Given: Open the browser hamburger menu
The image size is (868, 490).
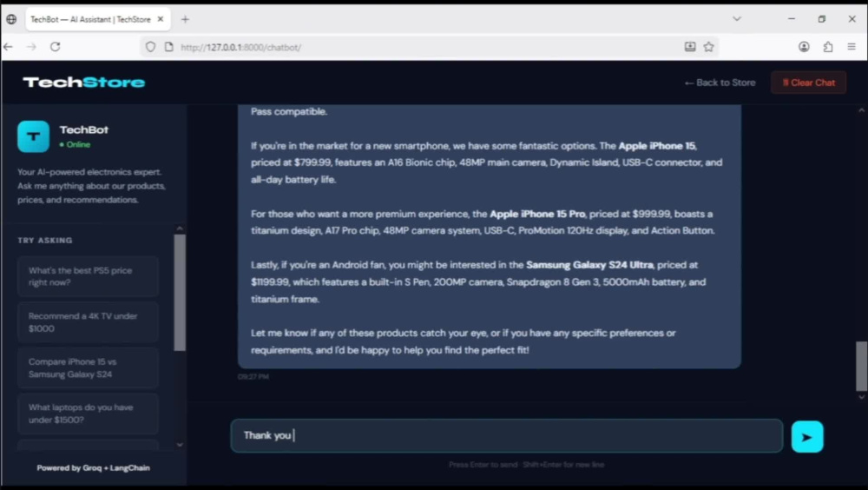Looking at the screenshot, I should [x=852, y=47].
